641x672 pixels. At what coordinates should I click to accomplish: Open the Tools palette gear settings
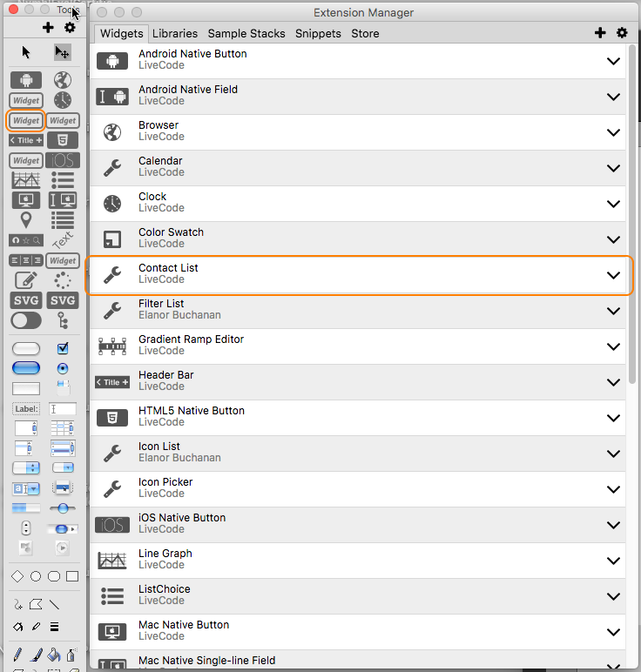70,28
